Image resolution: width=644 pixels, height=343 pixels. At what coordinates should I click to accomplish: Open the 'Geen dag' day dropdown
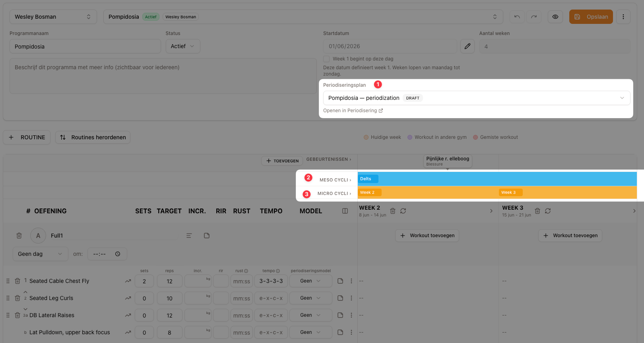pos(41,254)
